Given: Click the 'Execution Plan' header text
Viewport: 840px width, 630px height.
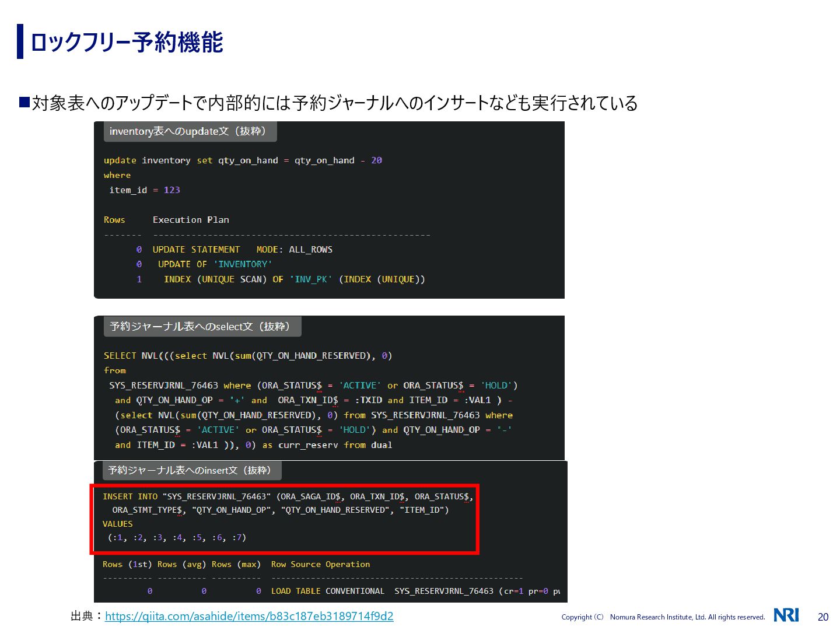Looking at the screenshot, I should point(191,220).
